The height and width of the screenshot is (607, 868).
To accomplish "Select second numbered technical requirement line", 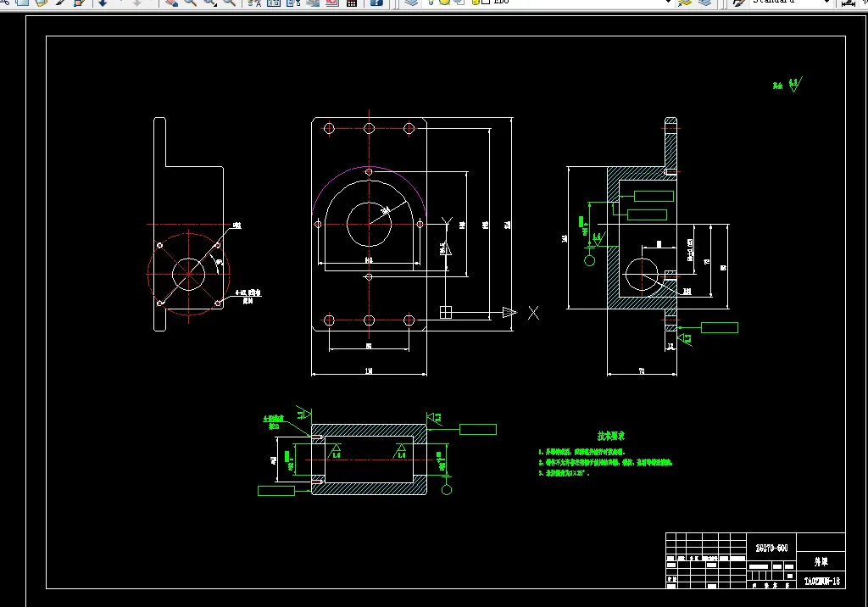I will (605, 462).
